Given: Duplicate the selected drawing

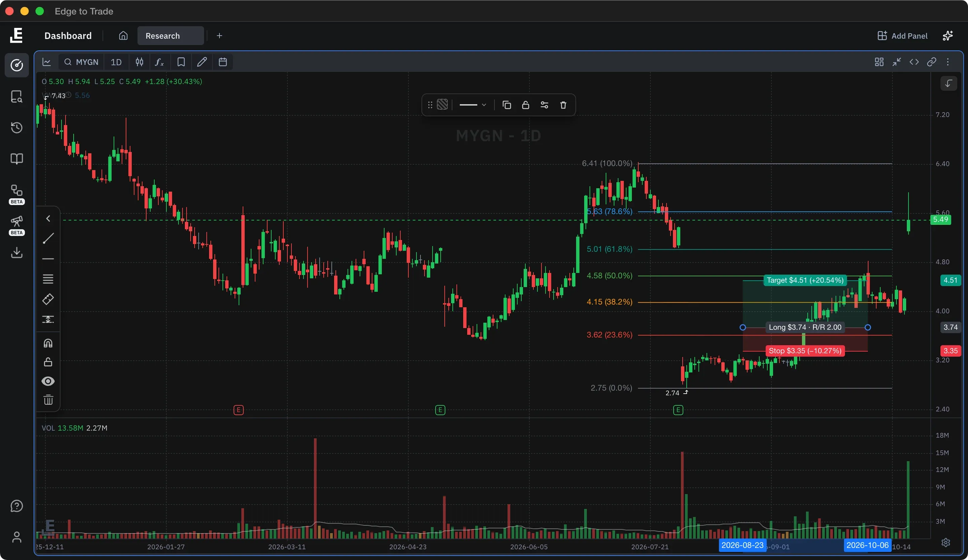Looking at the screenshot, I should [x=507, y=105].
